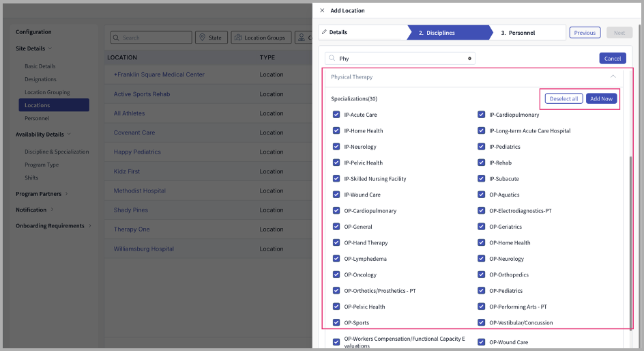Open Designations in the sidebar
This screenshot has height=351, width=644.
[x=40, y=79]
